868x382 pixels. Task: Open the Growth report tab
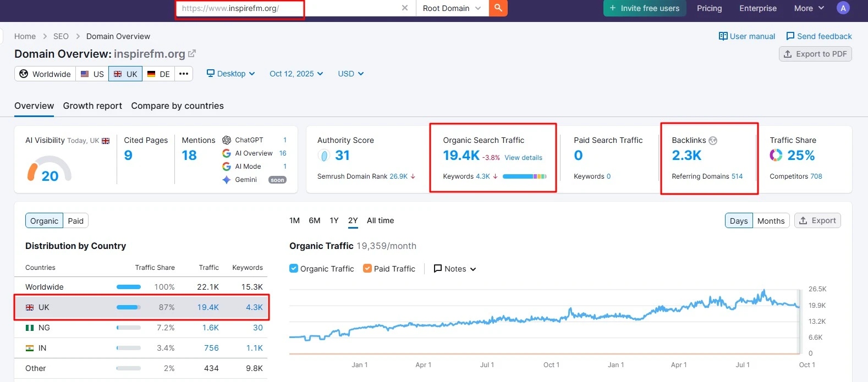point(92,106)
